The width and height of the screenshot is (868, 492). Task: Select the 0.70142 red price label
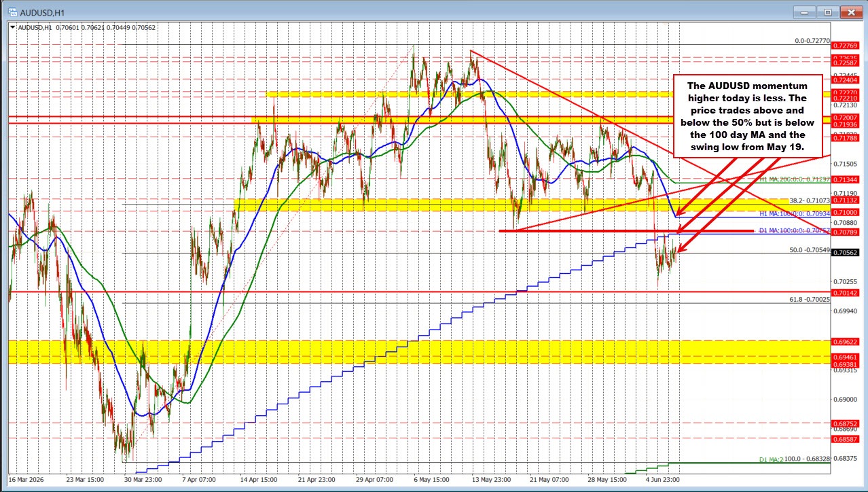pos(846,293)
